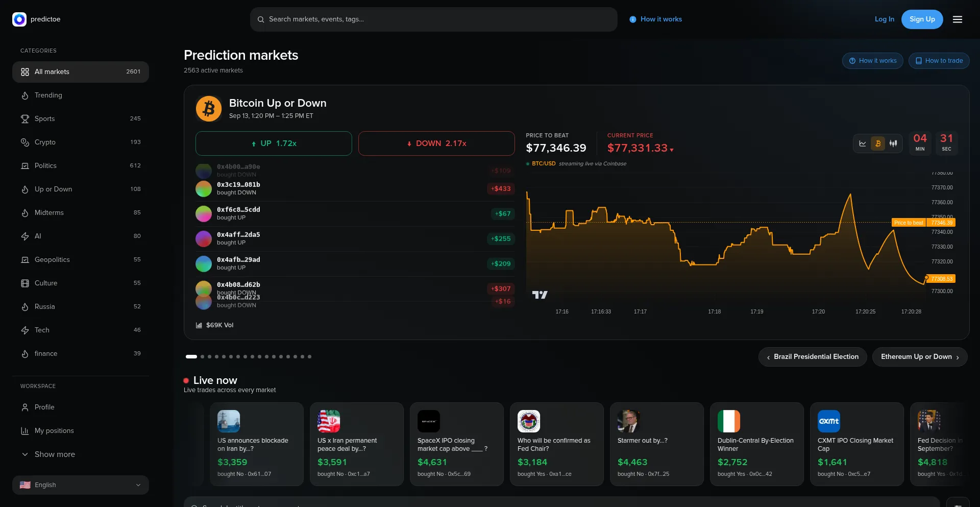Click the question icon in How it works pill

point(852,61)
